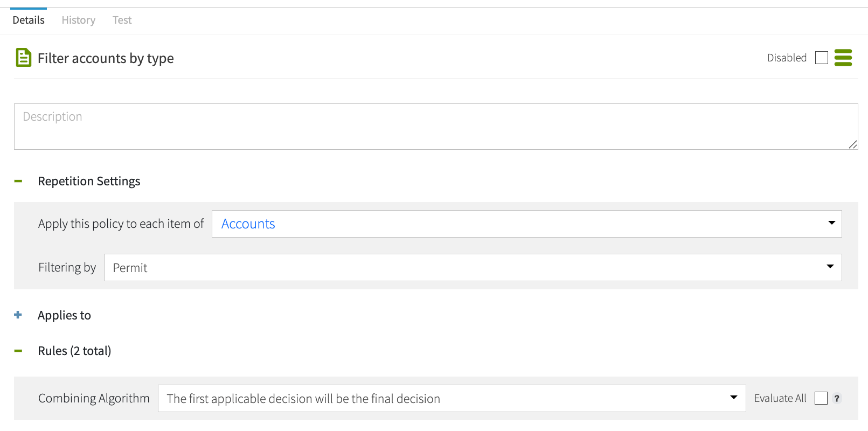Click the green policy document icon
This screenshot has height=431, width=868.
coord(23,57)
